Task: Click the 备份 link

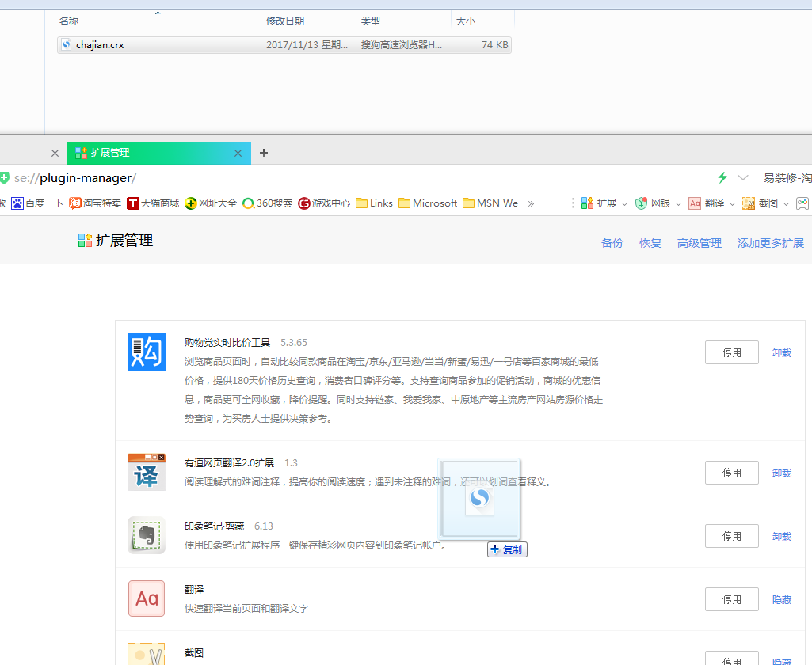Action: (612, 243)
